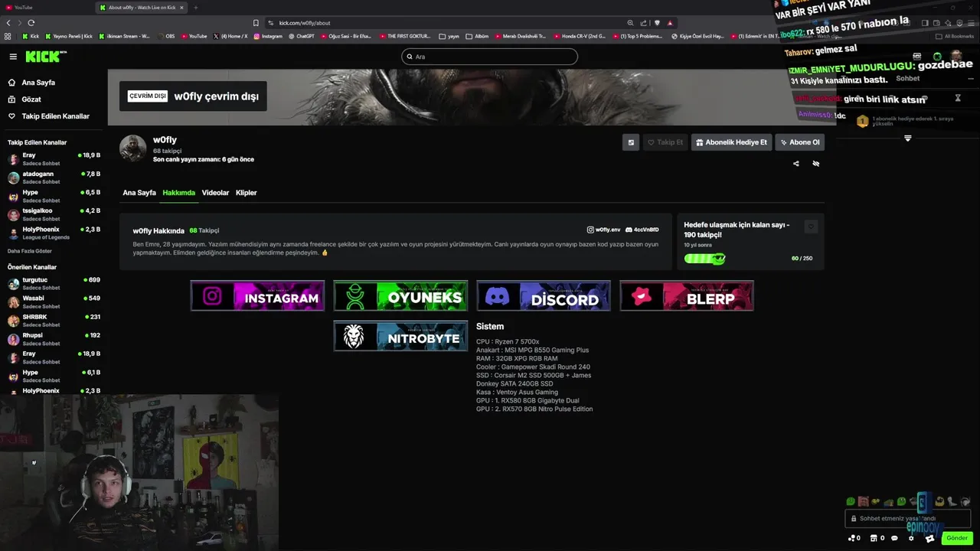Click the bookmark icon near address bar

coord(256,23)
